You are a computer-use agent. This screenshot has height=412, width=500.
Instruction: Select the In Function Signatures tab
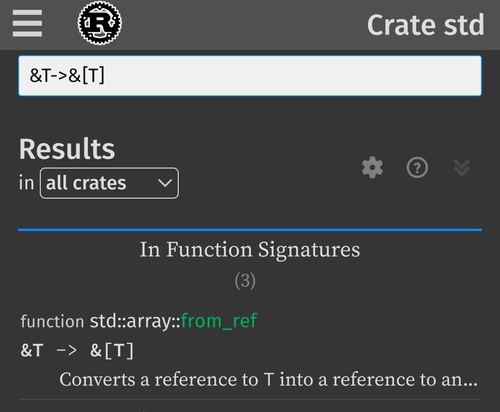pyautogui.click(x=250, y=249)
